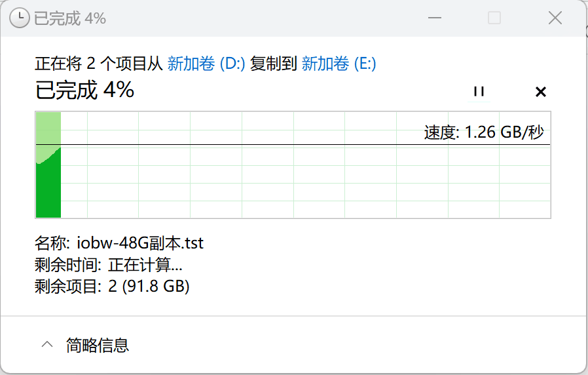Click the large 已完成 4% heading

pyautogui.click(x=84, y=90)
